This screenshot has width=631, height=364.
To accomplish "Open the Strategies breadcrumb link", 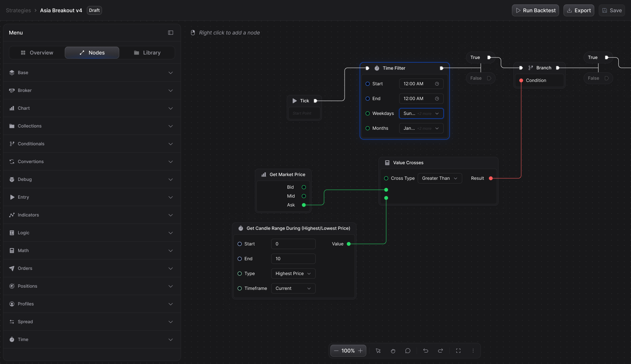I will point(18,10).
